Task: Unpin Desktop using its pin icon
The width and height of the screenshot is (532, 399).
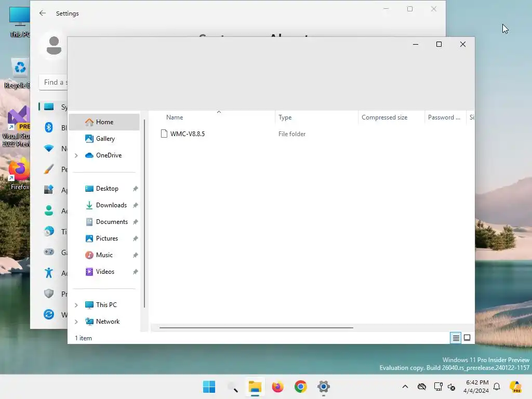Action: (x=136, y=189)
